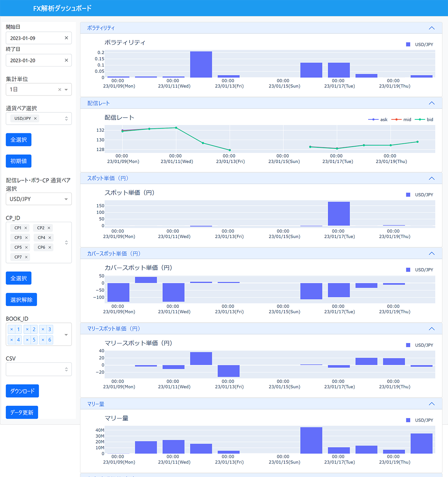Clear the start date 2023-01-09
Image resolution: width=448 pixels, height=477 pixels.
coord(66,38)
